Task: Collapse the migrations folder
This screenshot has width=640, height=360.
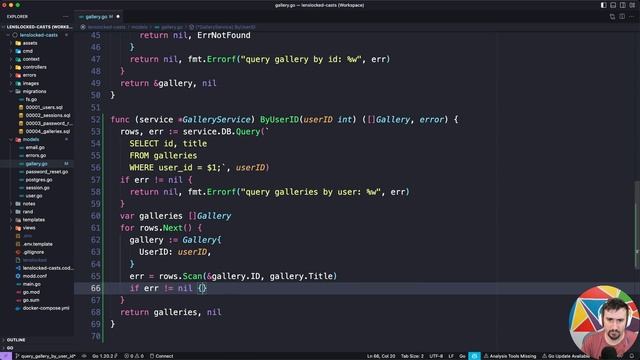Action: [x=34, y=91]
